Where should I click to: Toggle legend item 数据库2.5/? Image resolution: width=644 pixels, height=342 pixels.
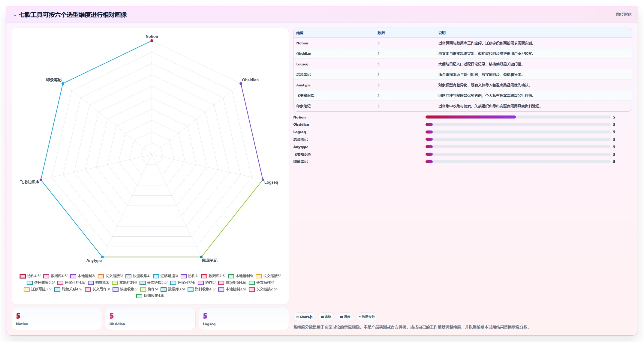tap(213, 276)
